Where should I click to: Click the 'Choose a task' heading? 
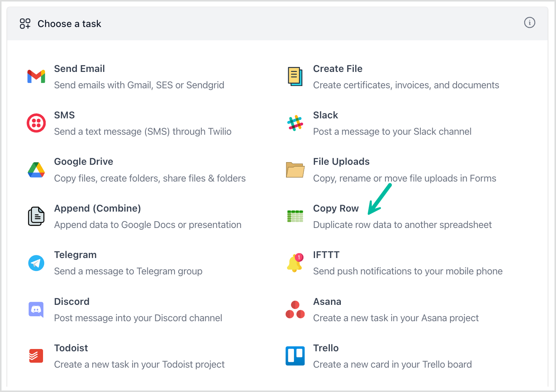pos(69,24)
